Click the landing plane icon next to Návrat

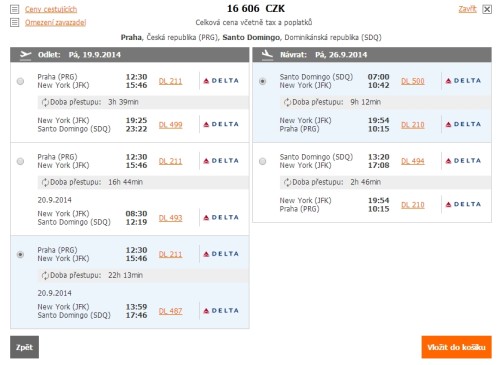pyautogui.click(x=267, y=55)
